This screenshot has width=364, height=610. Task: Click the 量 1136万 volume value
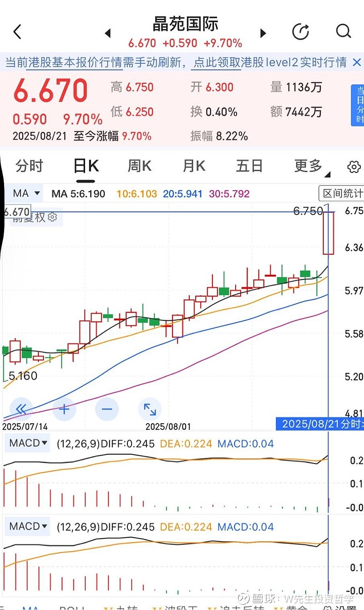(296, 87)
